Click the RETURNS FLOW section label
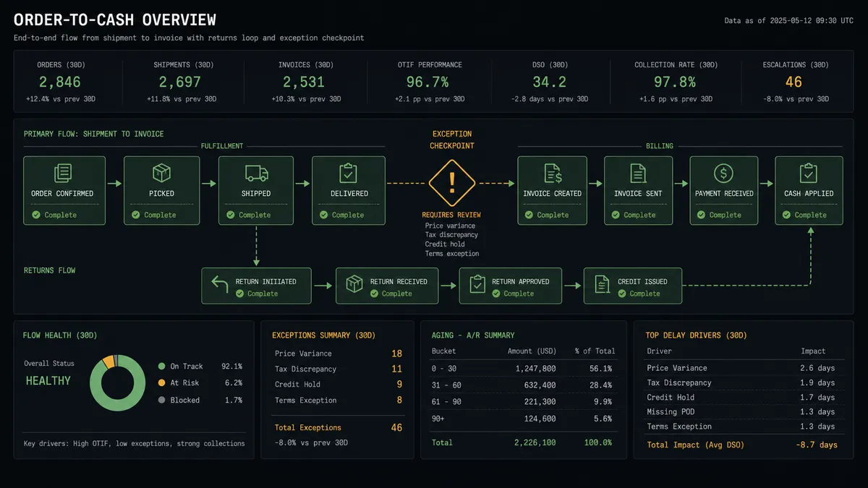The height and width of the screenshot is (488, 868). pyautogui.click(x=49, y=270)
